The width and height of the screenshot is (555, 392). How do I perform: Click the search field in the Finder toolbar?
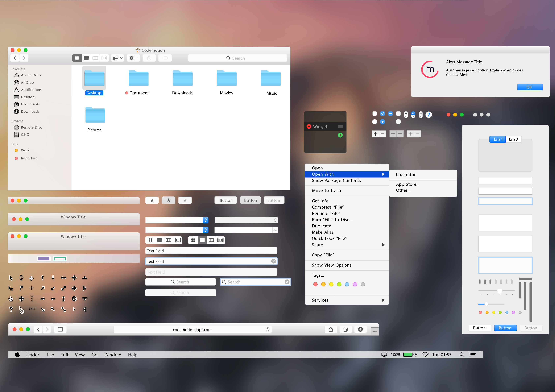click(x=238, y=58)
